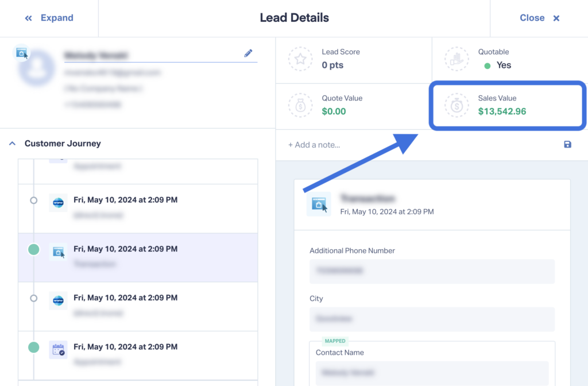Collapse the Customer Journey section
Screen dimensions: 588x386
coord(13,143)
